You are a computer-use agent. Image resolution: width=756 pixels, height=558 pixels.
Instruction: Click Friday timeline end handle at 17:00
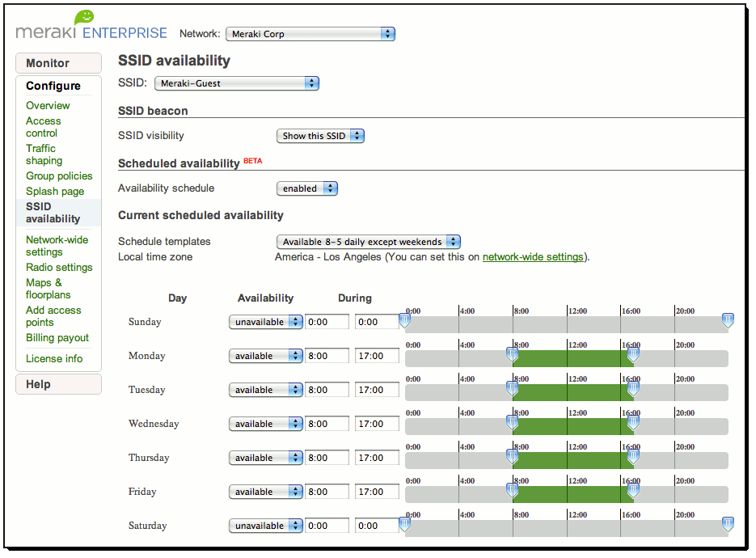(634, 491)
